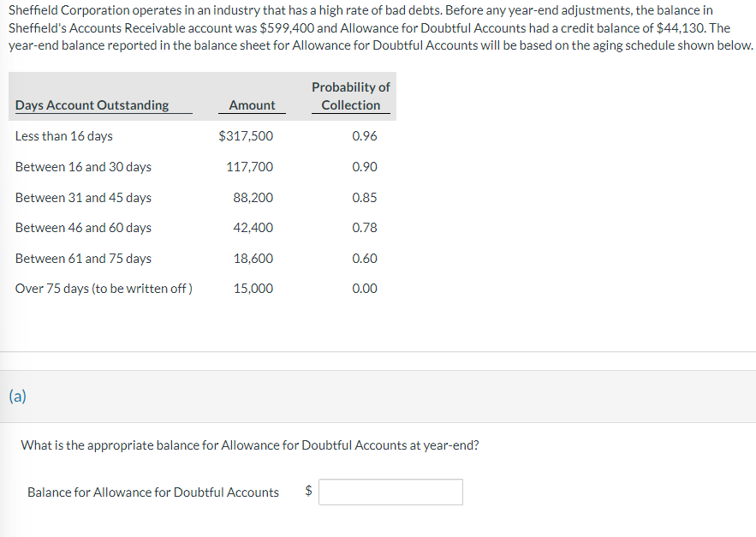Open the (a) section header
756x537 pixels.
[x=17, y=397]
